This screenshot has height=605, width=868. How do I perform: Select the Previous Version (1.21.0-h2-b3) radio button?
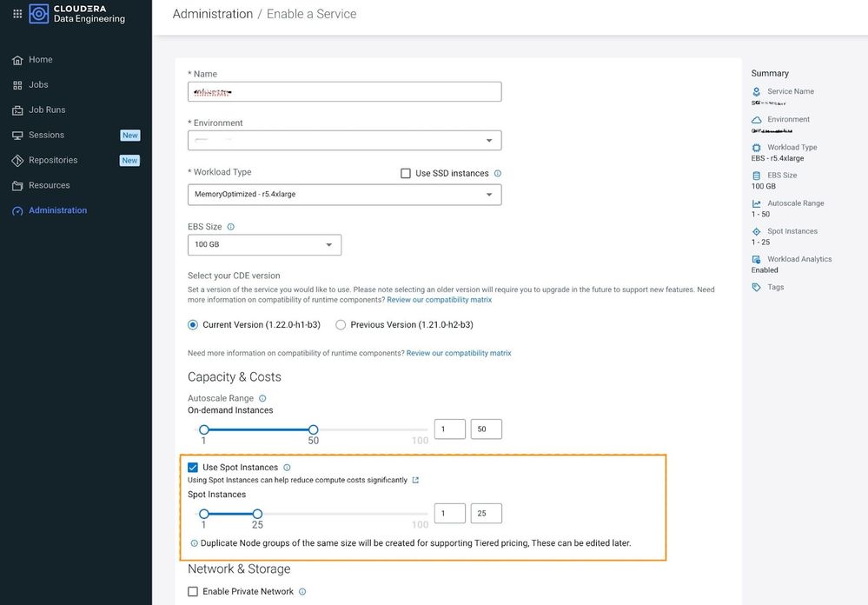341,325
